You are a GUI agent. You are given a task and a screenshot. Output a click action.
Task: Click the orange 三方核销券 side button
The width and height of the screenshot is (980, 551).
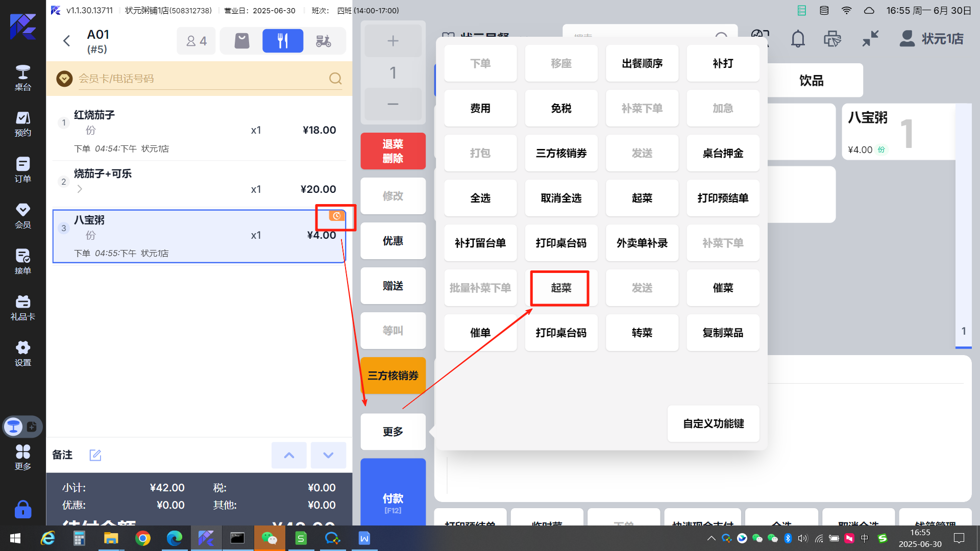tap(393, 375)
